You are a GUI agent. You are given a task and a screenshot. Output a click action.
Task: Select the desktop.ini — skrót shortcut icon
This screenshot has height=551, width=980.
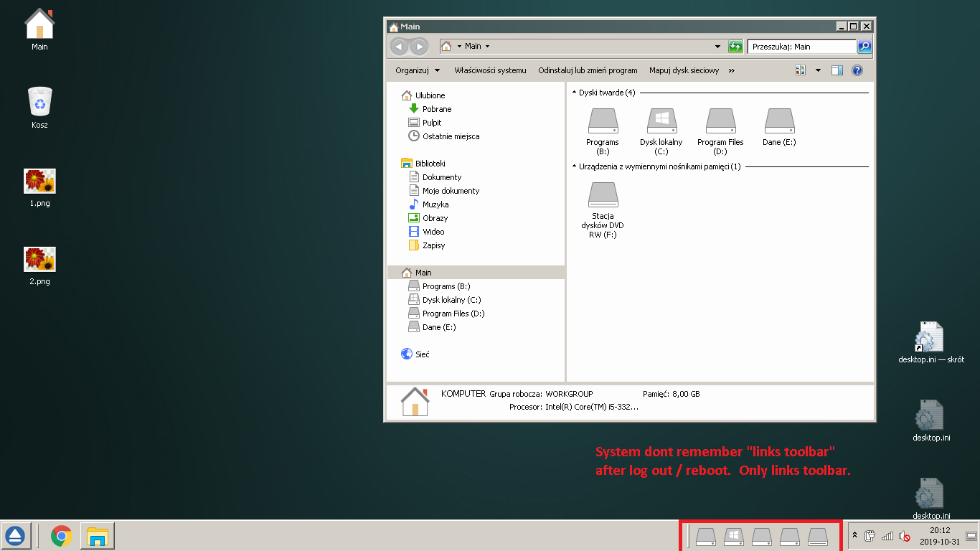click(x=930, y=343)
